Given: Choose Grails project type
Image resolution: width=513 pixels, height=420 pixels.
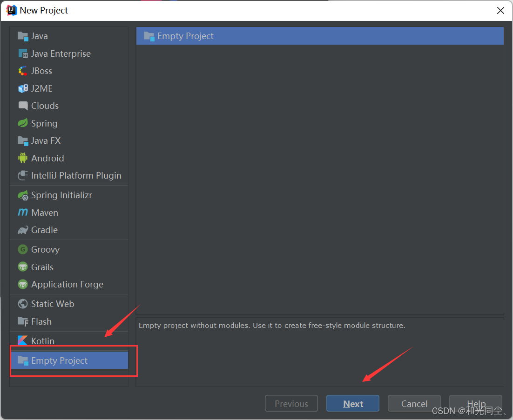Looking at the screenshot, I should click(69, 267).
